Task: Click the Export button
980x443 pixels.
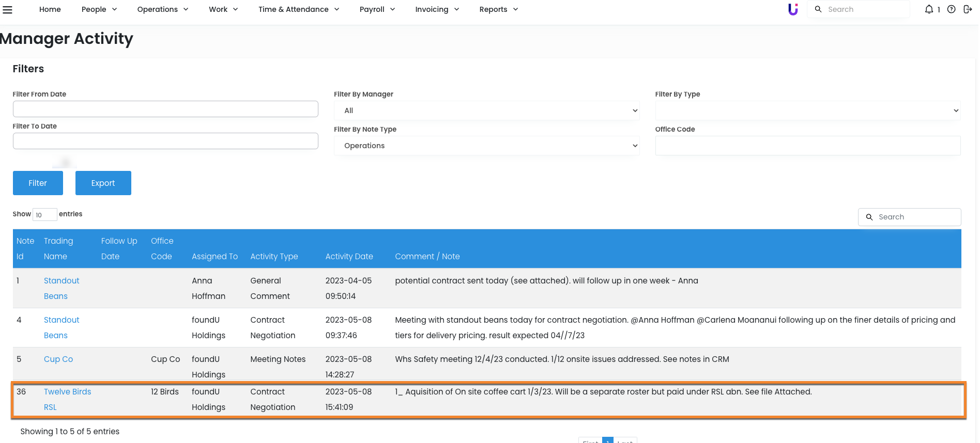Action: [x=103, y=183]
